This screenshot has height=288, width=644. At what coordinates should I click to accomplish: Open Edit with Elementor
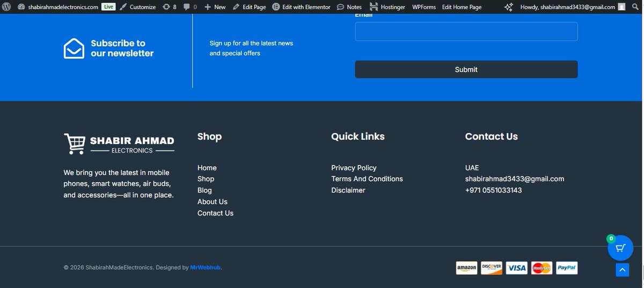tap(301, 7)
